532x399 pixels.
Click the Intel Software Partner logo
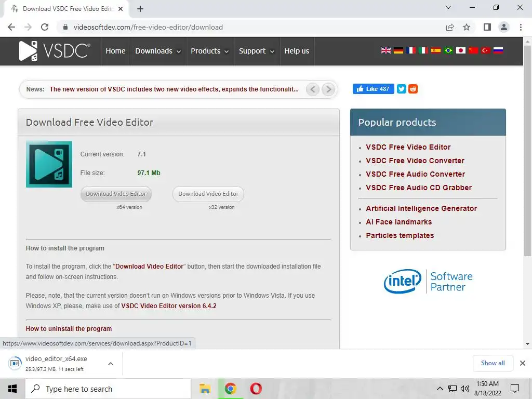[x=428, y=281]
